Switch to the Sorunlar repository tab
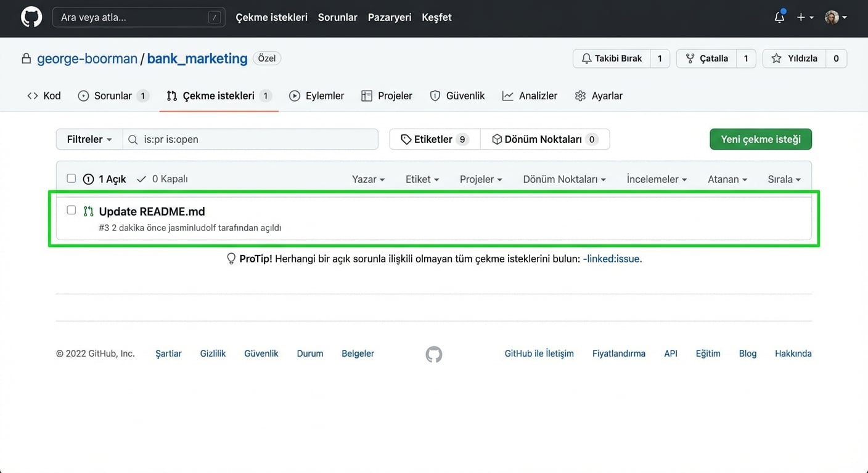Image resolution: width=868 pixels, height=473 pixels. click(113, 96)
